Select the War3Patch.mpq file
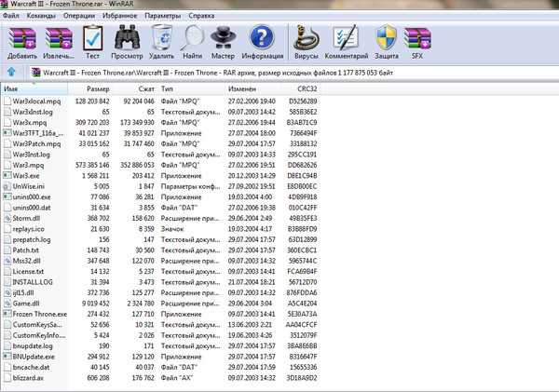This screenshot has width=559, height=392. [36, 143]
